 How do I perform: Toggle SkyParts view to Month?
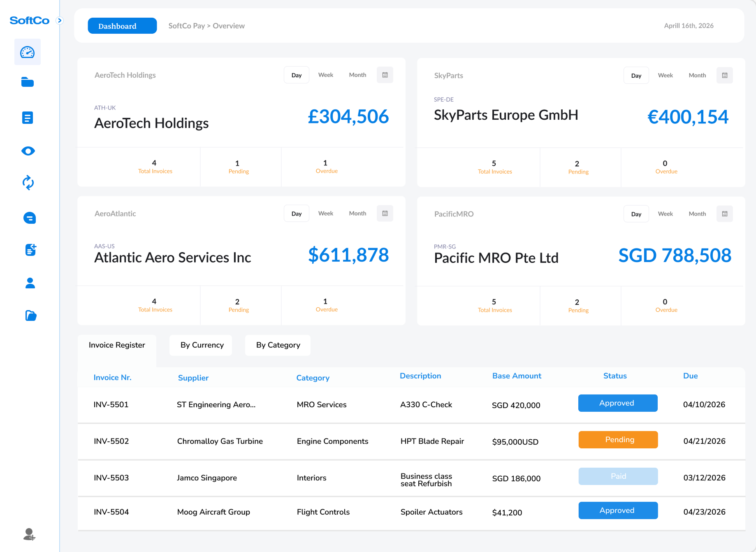[697, 75]
